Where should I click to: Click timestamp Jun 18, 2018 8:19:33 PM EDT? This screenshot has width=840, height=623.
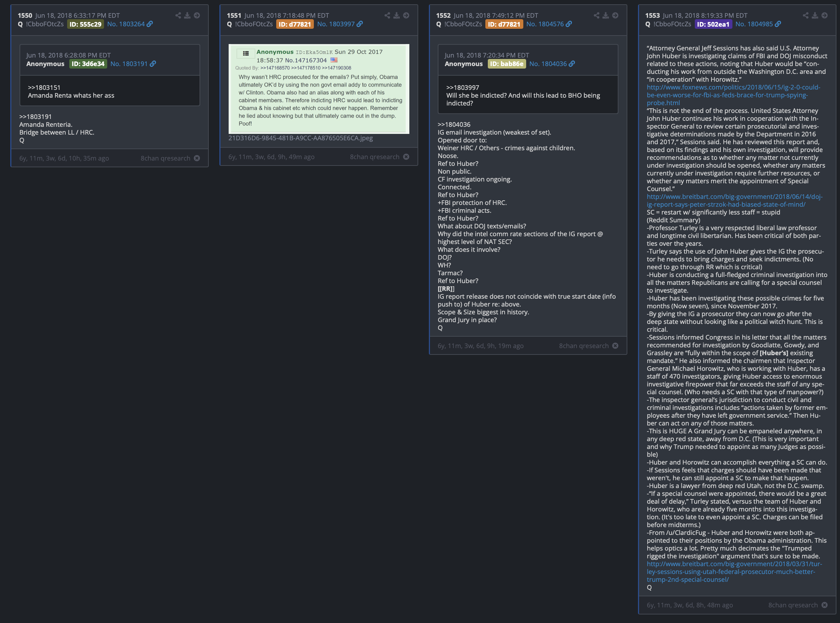pyautogui.click(x=705, y=16)
